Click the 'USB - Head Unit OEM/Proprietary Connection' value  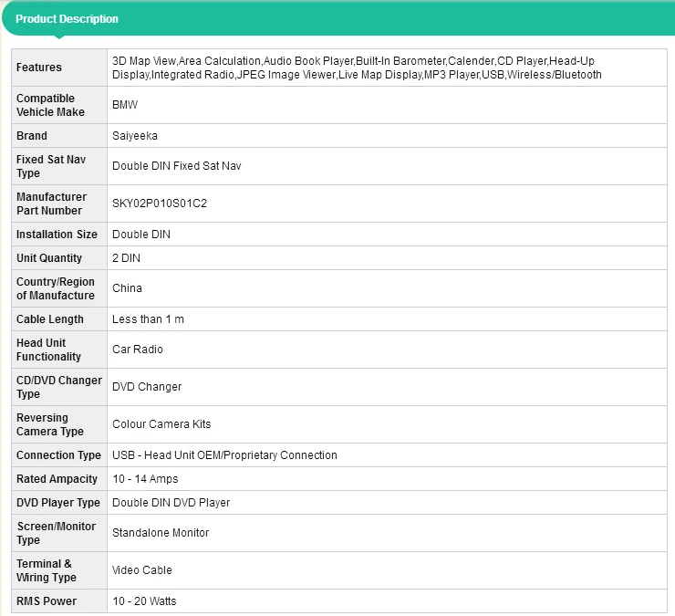coord(224,455)
